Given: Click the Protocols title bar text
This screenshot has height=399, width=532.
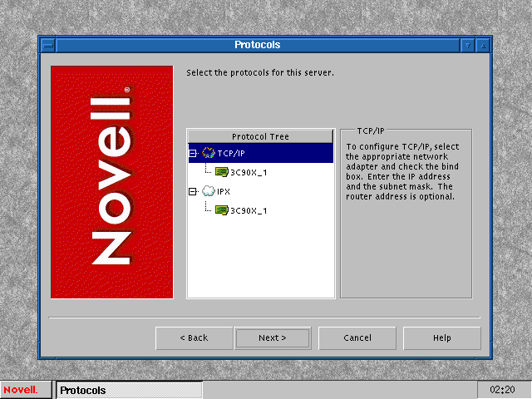Looking at the screenshot, I should pyautogui.click(x=257, y=45).
